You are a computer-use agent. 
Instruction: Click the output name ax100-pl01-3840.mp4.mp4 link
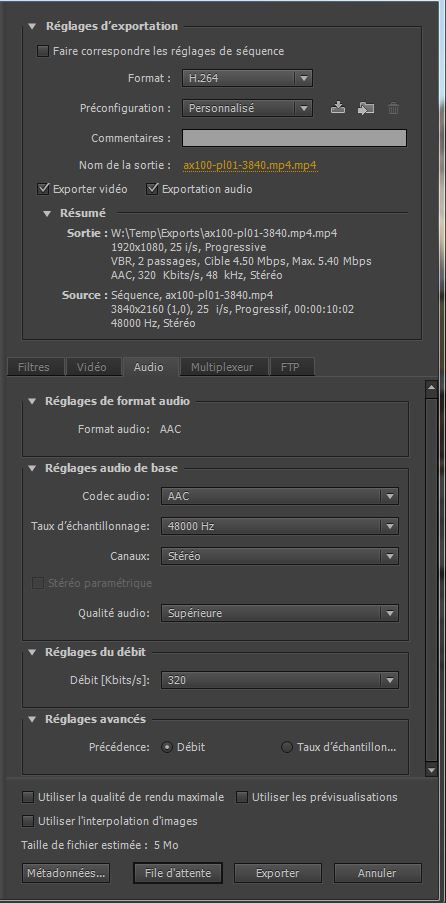click(250, 165)
